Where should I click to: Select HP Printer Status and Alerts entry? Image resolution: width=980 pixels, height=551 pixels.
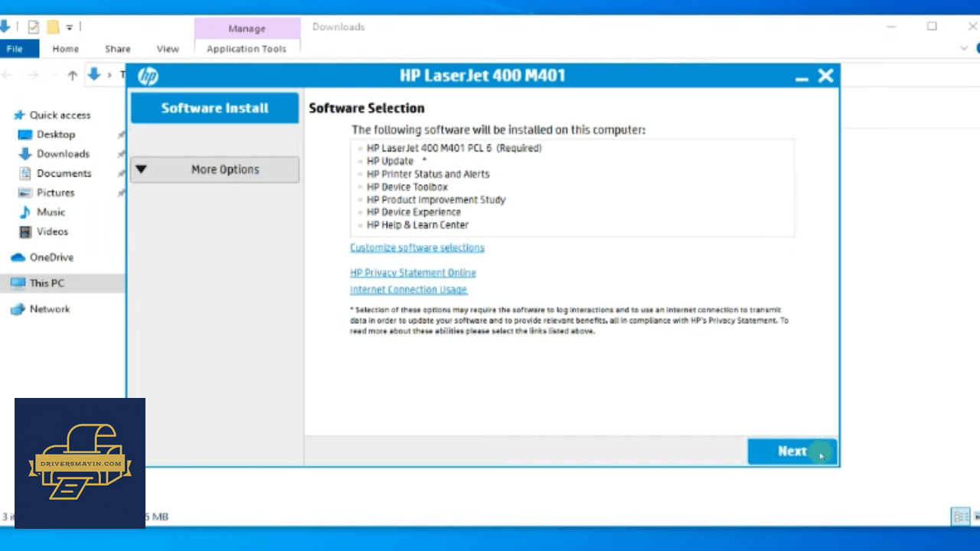[x=428, y=174]
